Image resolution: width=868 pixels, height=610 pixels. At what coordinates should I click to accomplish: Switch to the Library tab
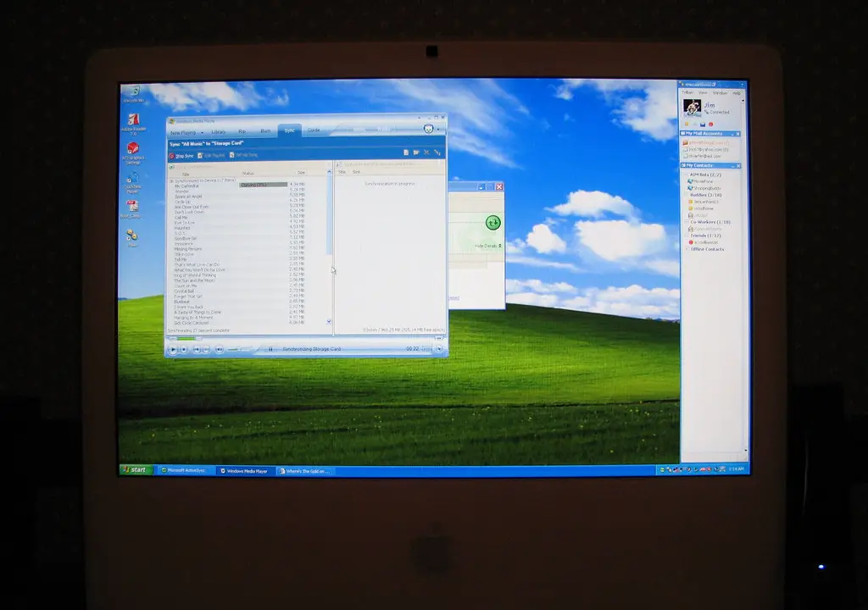click(218, 131)
